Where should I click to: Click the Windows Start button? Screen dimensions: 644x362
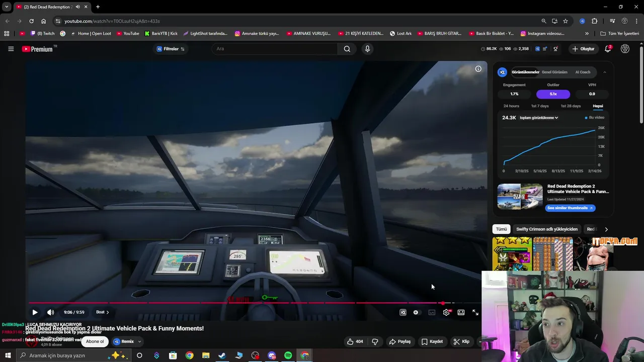(8, 355)
